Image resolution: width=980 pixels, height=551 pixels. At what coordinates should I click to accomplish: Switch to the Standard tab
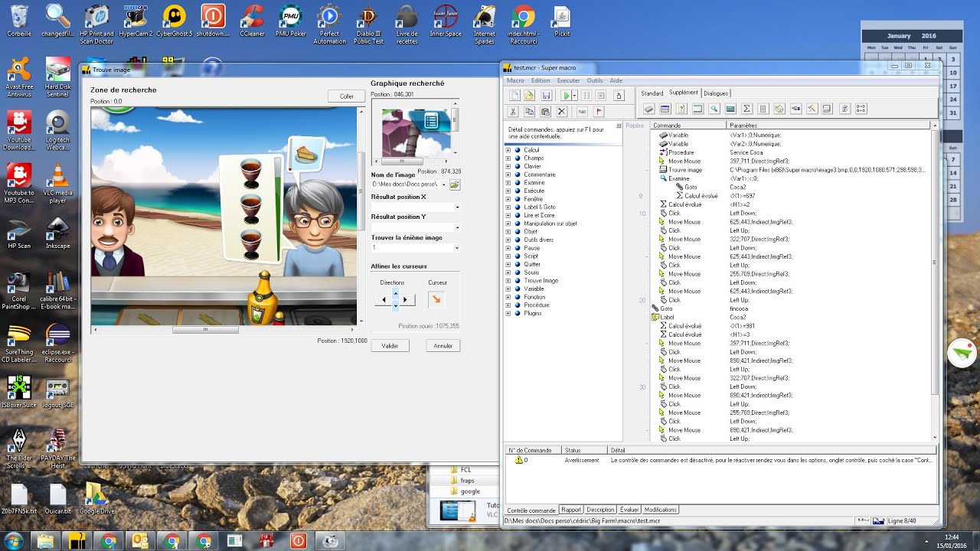click(652, 93)
